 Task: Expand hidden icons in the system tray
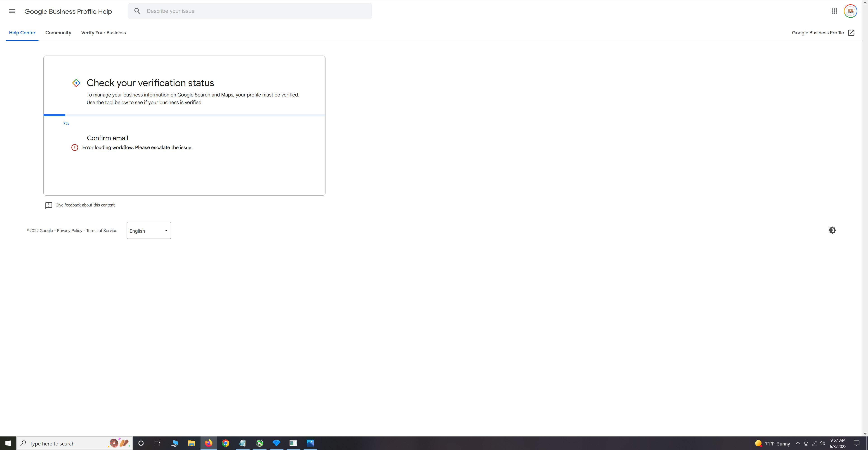798,443
